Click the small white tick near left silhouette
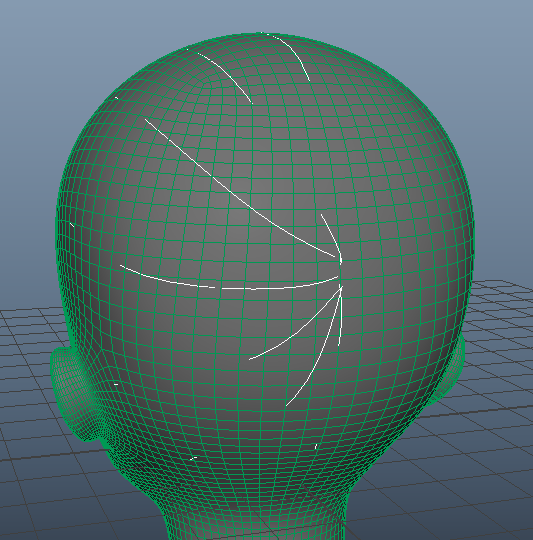 72,225
